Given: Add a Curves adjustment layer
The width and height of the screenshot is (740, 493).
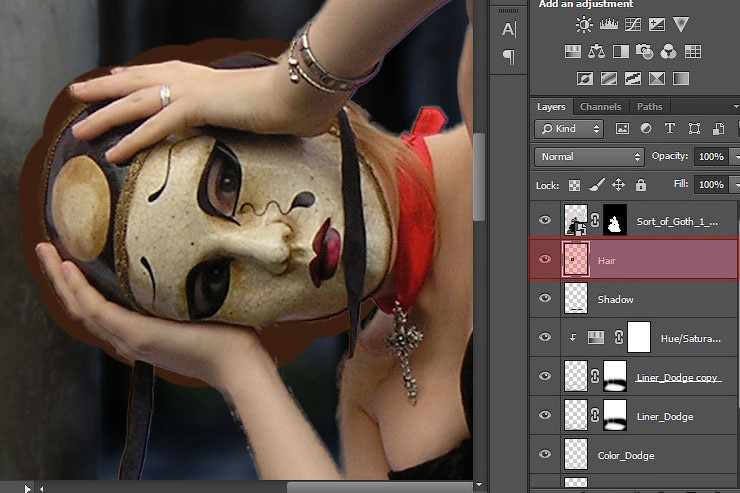Looking at the screenshot, I should [631, 24].
